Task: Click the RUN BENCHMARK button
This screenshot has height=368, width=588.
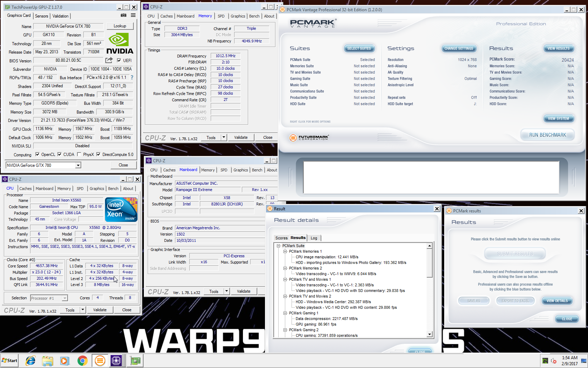Action: click(x=547, y=135)
